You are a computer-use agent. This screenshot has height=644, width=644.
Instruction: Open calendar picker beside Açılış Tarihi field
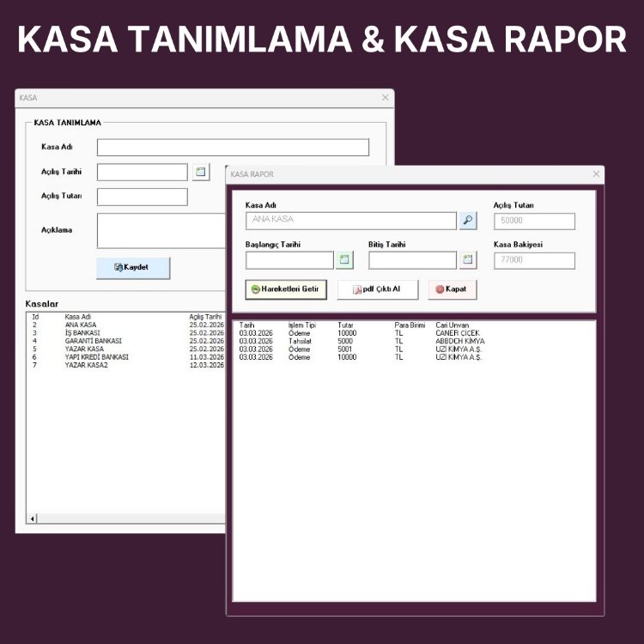point(201,172)
